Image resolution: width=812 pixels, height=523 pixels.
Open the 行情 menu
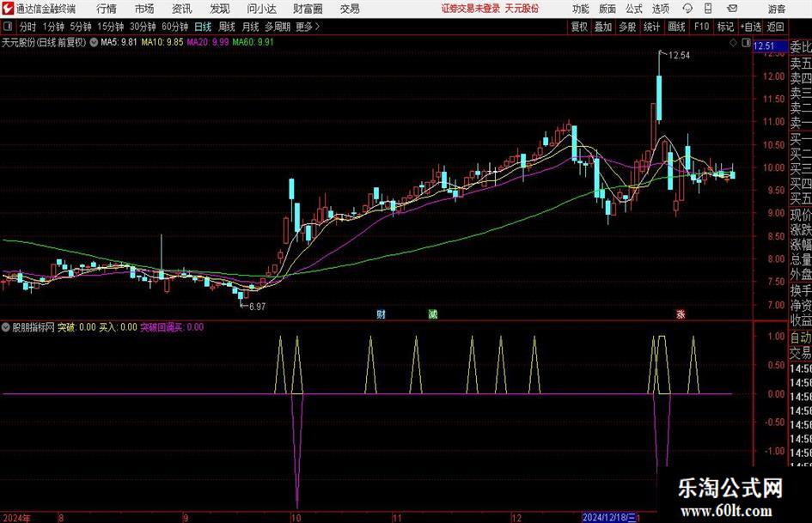pyautogui.click(x=107, y=9)
